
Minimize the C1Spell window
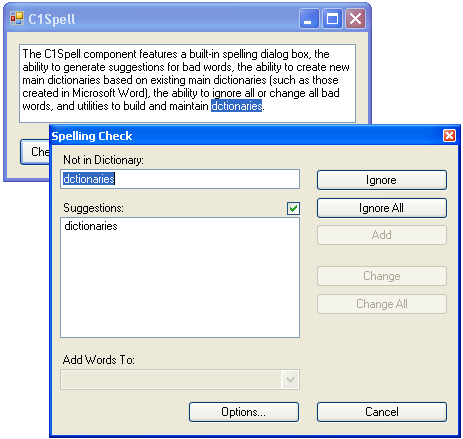(309, 19)
